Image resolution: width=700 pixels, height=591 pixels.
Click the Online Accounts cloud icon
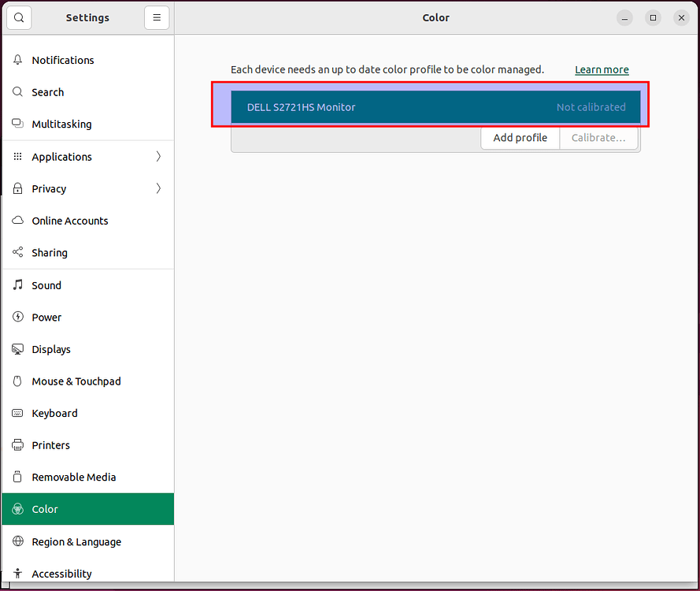(x=18, y=221)
